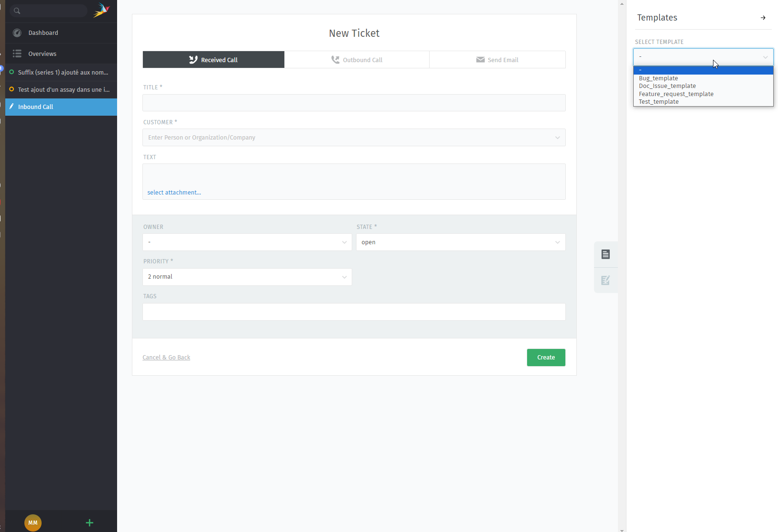This screenshot has width=778, height=532.
Task: Toggle the Select Template dropdown
Action: point(703,57)
